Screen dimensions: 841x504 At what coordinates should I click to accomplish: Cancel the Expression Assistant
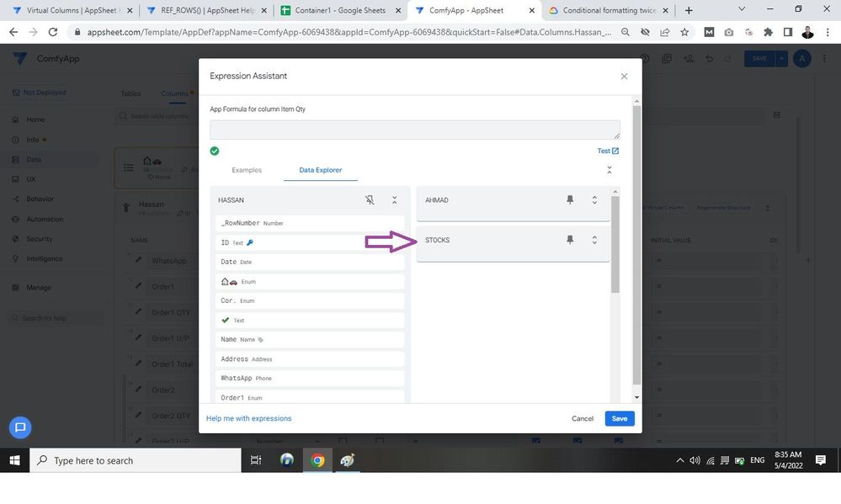pyautogui.click(x=583, y=418)
